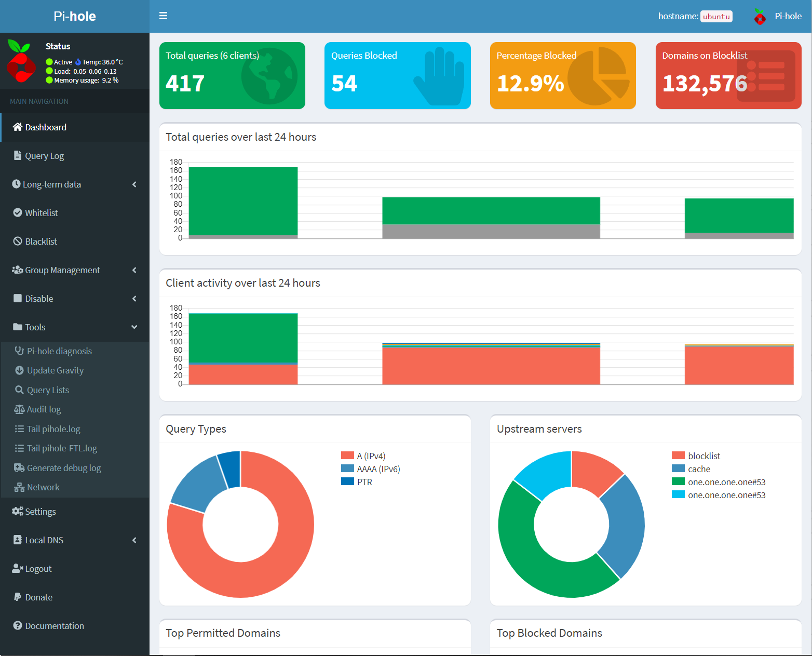Select the Whitelist menu item
The height and width of the screenshot is (656, 812).
tap(40, 212)
